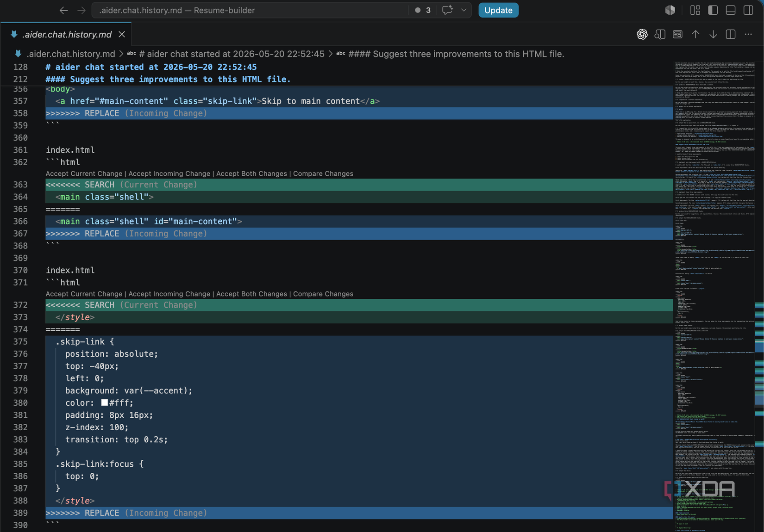Click 'index.html' text on line 361

70,150
